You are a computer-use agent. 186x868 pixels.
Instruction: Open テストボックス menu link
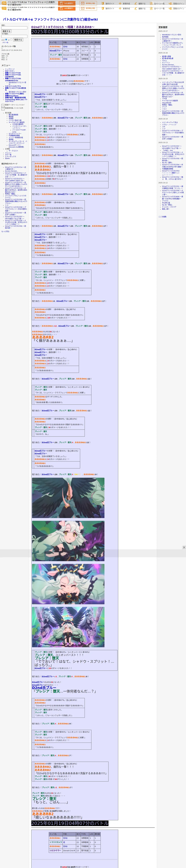coord(10,157)
